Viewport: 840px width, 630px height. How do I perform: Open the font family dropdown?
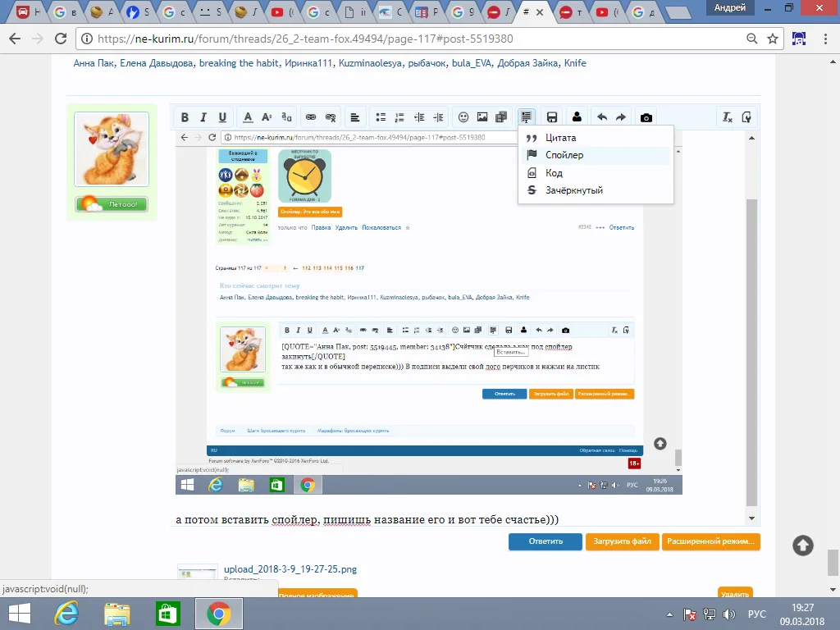click(x=286, y=117)
